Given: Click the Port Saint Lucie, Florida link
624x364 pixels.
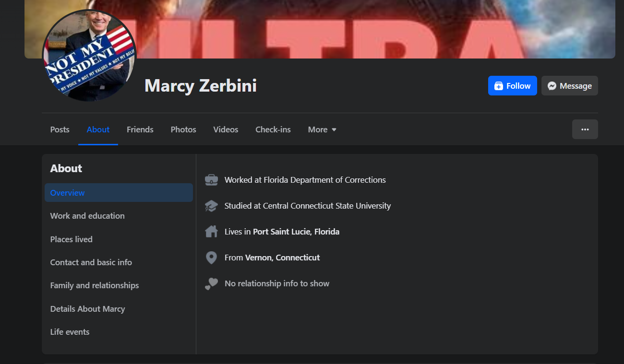Looking at the screenshot, I should 296,232.
